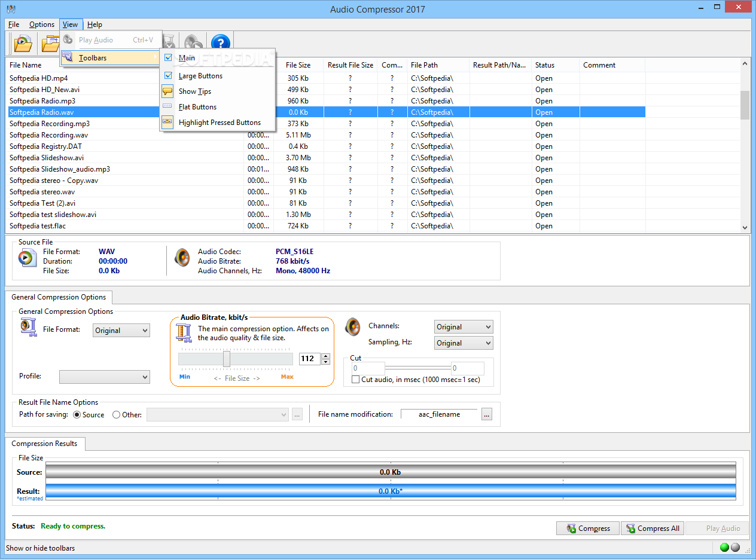
Task: Click the green status LED indicator
Action: [724, 547]
